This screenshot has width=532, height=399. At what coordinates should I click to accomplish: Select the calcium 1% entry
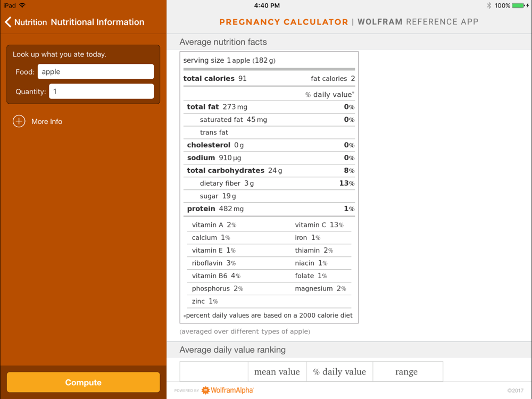coord(211,237)
